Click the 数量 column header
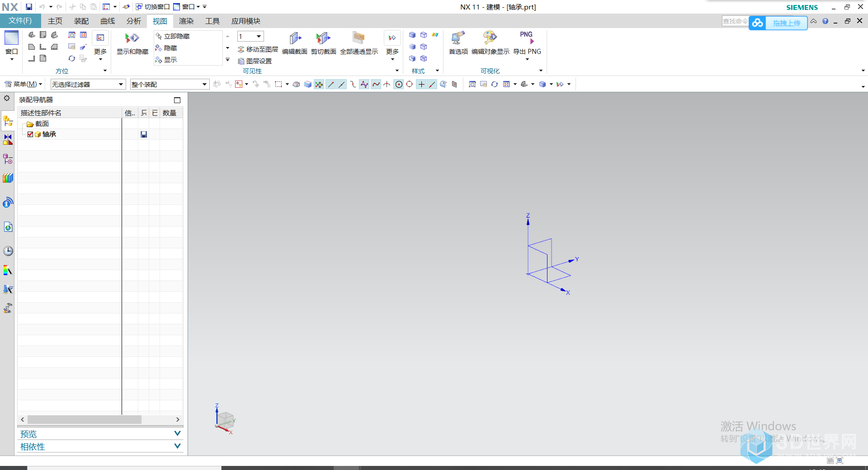 pyautogui.click(x=171, y=113)
